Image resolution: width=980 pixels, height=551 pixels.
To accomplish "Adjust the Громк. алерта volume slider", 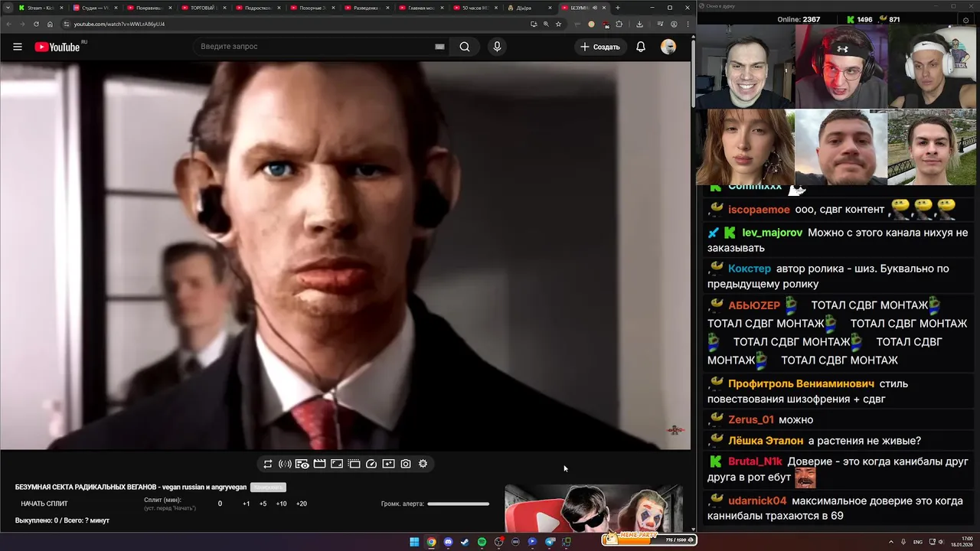I will pos(458,504).
